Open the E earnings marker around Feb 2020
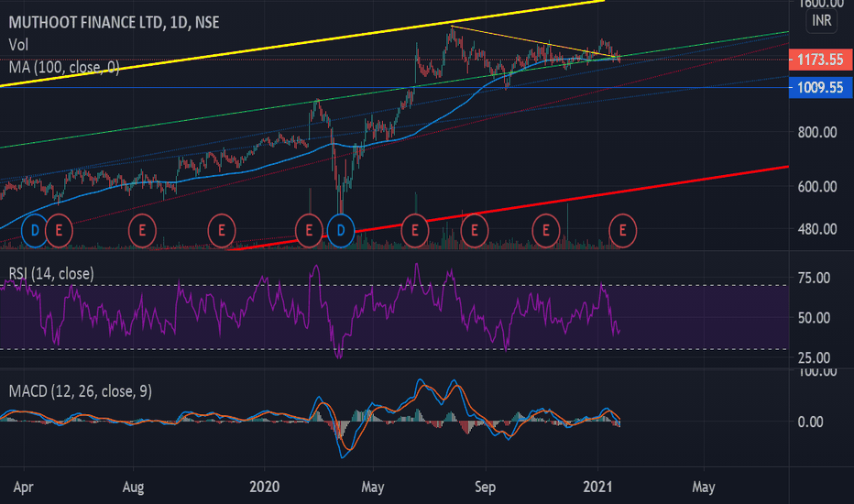 pyautogui.click(x=309, y=231)
